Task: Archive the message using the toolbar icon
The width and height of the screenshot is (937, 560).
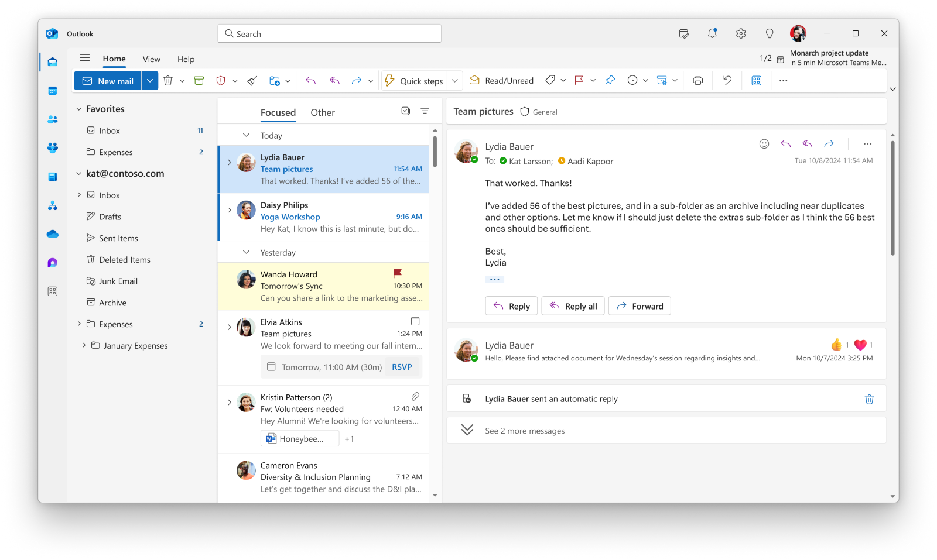Action: [x=199, y=80]
